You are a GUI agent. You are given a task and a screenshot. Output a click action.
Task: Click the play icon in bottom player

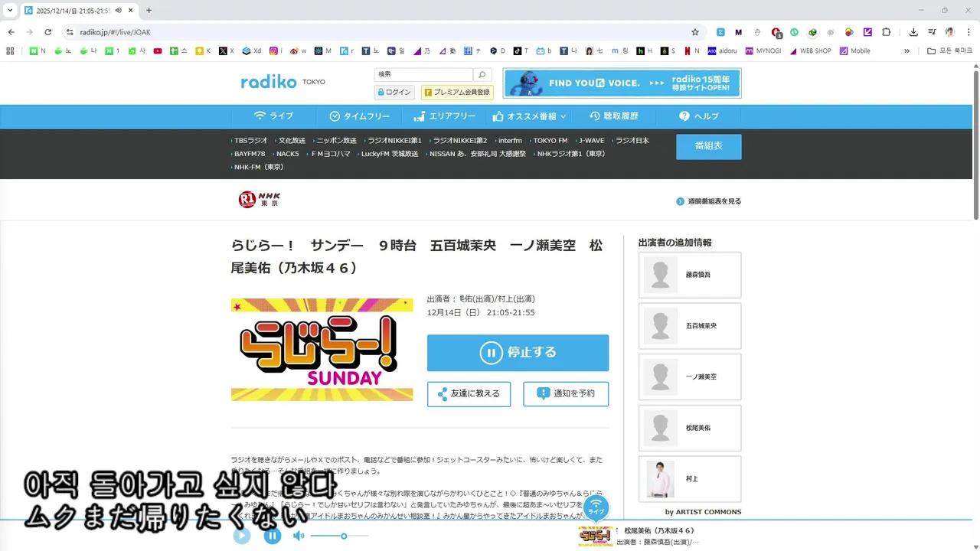coord(242,536)
